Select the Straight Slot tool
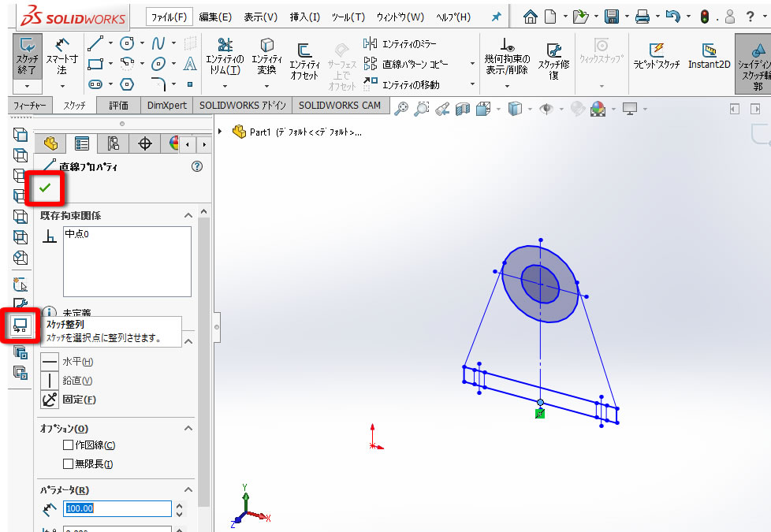The image size is (771, 532). tap(95, 84)
